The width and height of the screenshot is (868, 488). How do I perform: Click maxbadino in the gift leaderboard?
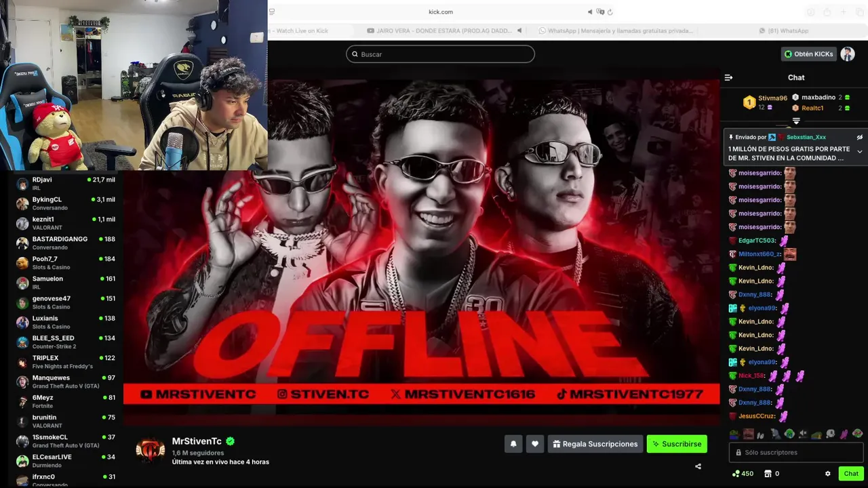818,97
